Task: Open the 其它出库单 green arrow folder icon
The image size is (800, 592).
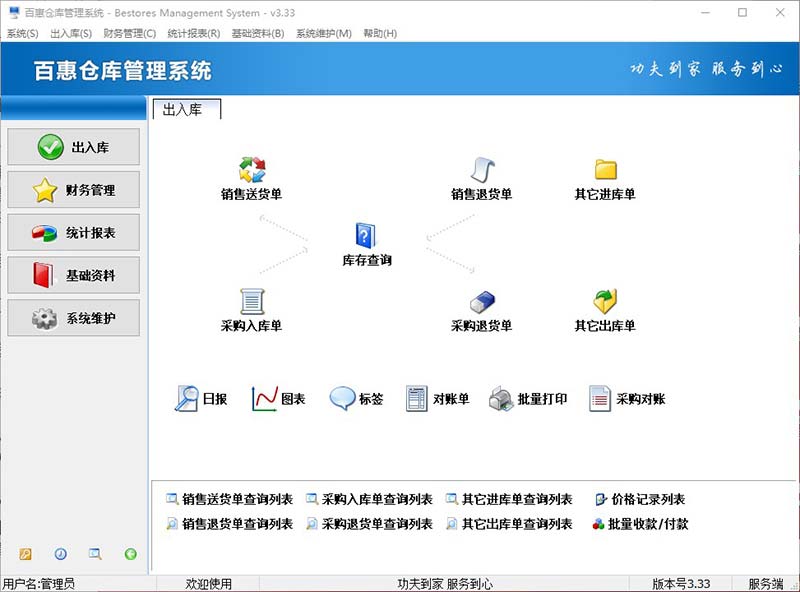Action: point(605,301)
